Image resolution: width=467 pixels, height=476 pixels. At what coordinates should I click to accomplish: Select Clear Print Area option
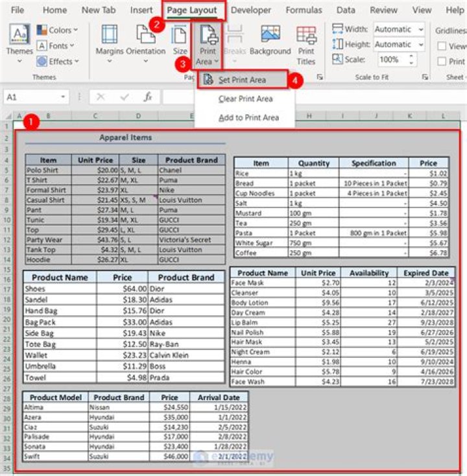point(245,99)
